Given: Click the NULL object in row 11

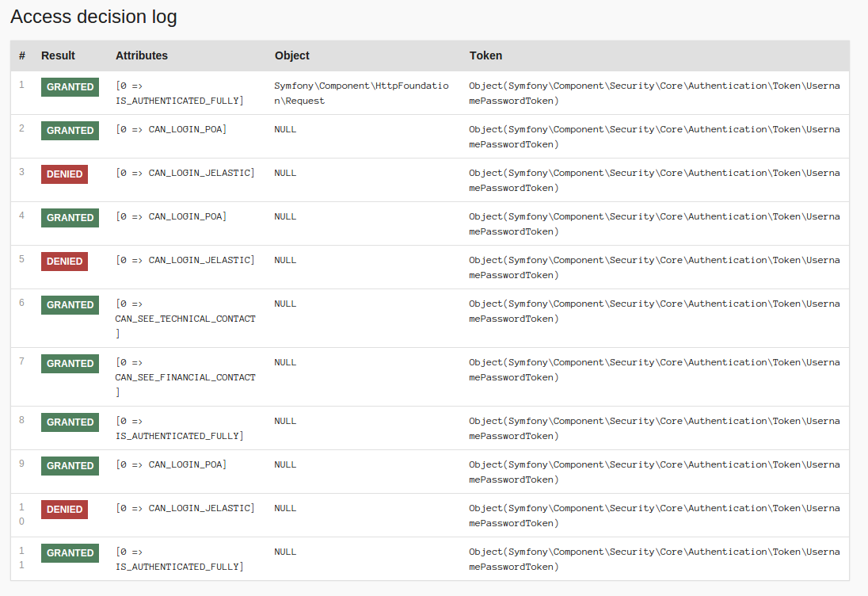Looking at the screenshot, I should tap(285, 552).
